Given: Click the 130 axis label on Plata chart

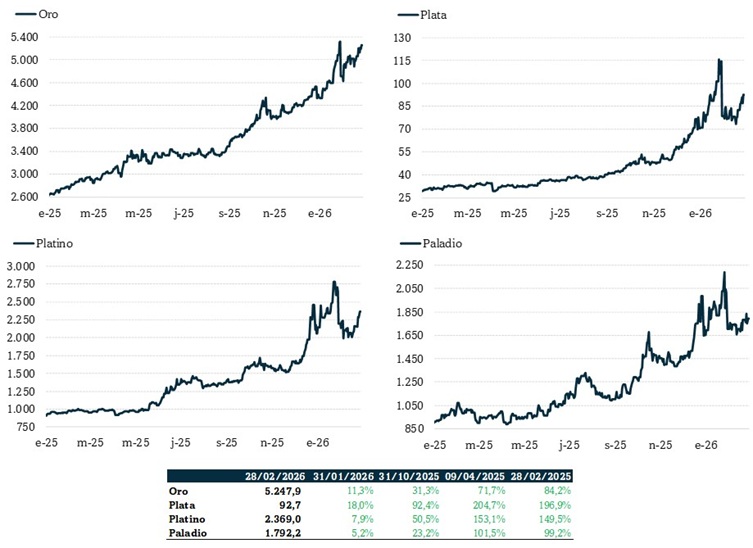Looking at the screenshot, I should pos(403,37).
